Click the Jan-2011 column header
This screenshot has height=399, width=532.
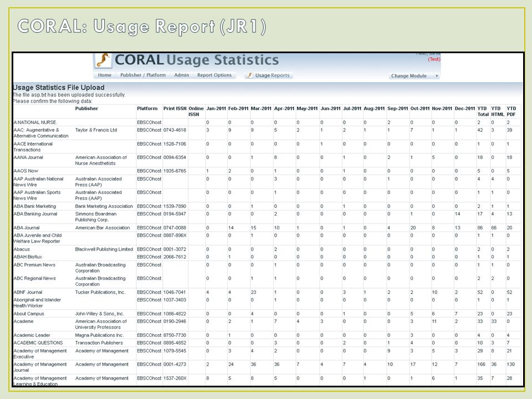coord(216,109)
